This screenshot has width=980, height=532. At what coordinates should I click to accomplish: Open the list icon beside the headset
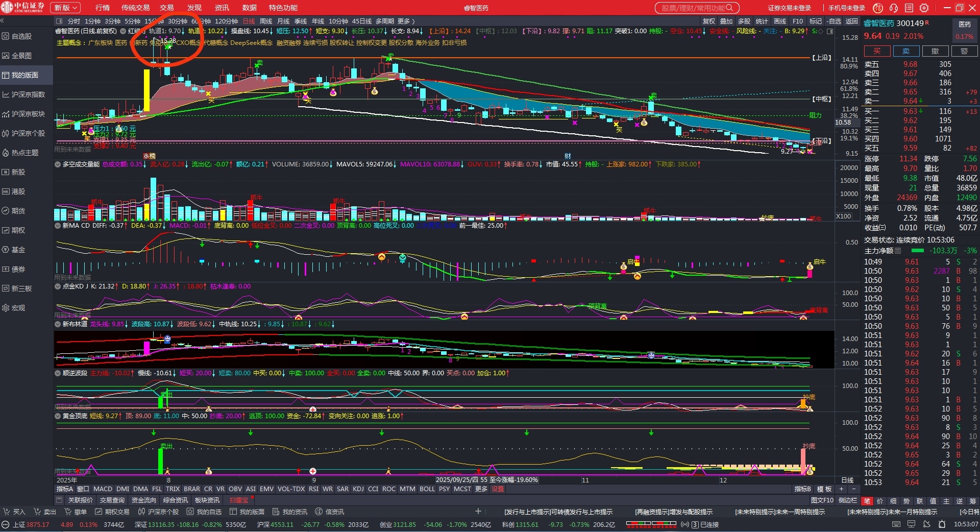coord(909,8)
